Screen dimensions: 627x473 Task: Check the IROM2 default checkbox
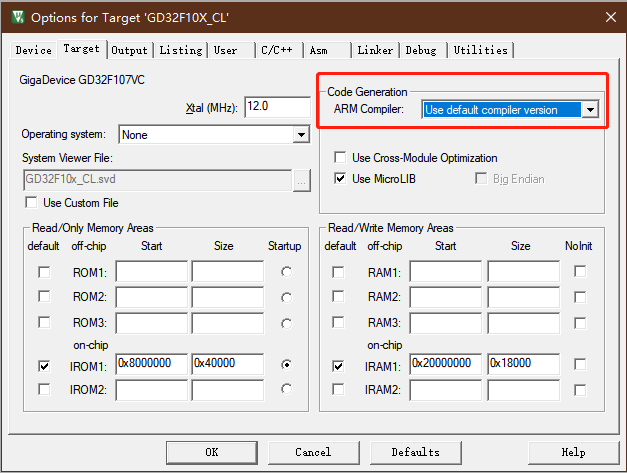click(x=44, y=389)
